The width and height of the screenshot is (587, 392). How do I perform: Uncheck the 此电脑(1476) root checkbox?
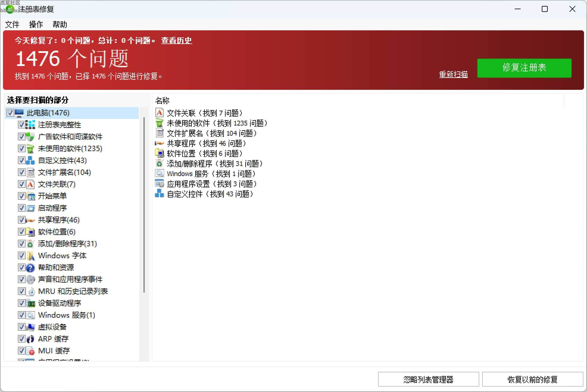[10, 113]
